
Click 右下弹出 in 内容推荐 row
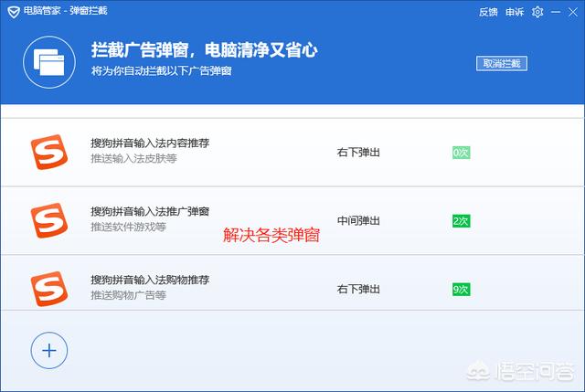click(x=358, y=153)
